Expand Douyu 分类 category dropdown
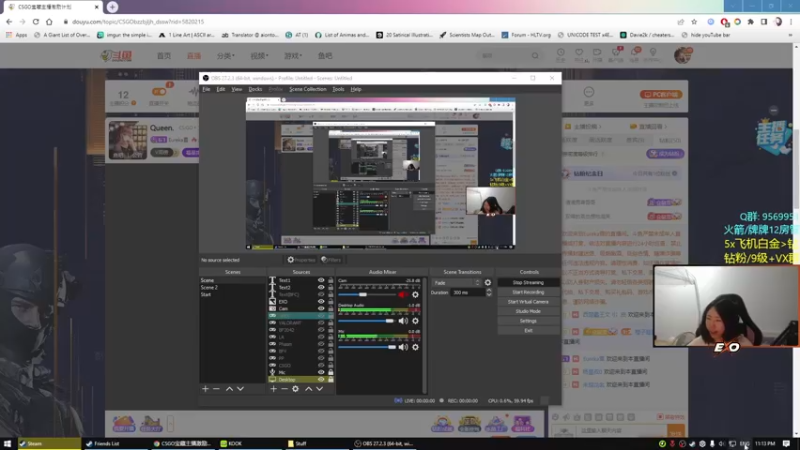 coord(226,56)
